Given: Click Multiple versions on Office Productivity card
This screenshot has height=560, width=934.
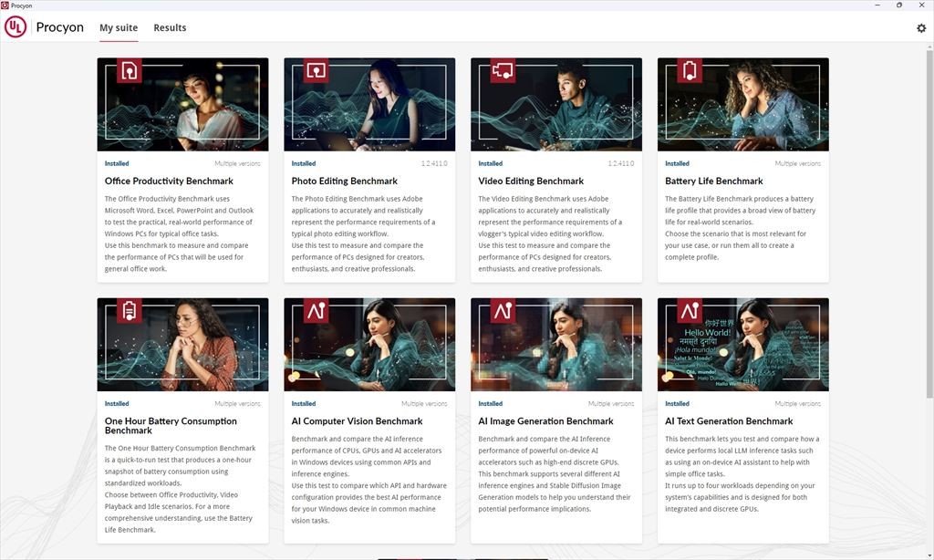Looking at the screenshot, I should 237,163.
